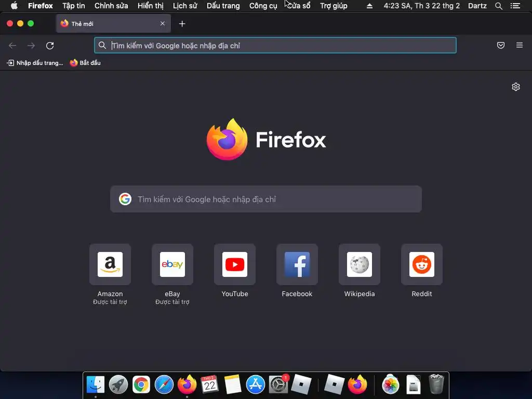The width and height of the screenshot is (532, 399).
Task: Select the "Thẻ mới" tab
Action: click(x=113, y=23)
